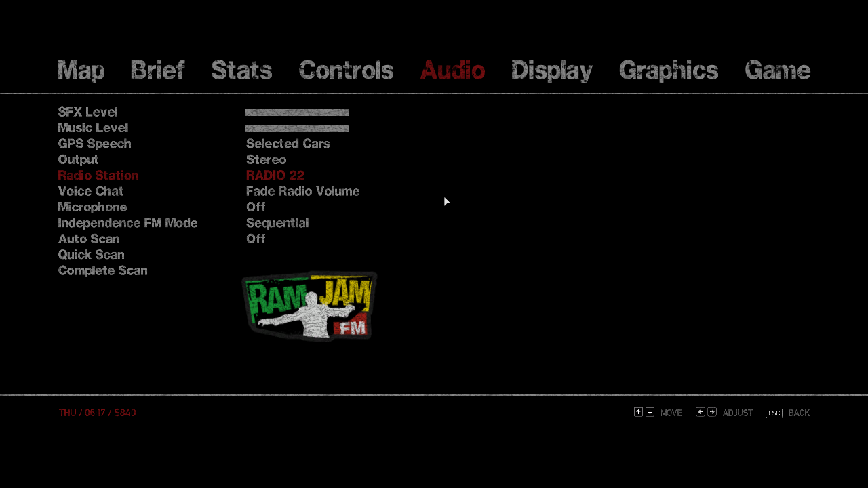Adjust the Music Level slider bar
The height and width of the screenshot is (488, 868).
point(297,128)
